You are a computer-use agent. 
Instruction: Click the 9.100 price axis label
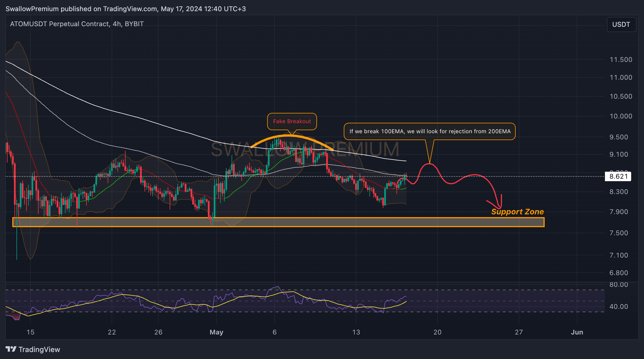coord(619,154)
